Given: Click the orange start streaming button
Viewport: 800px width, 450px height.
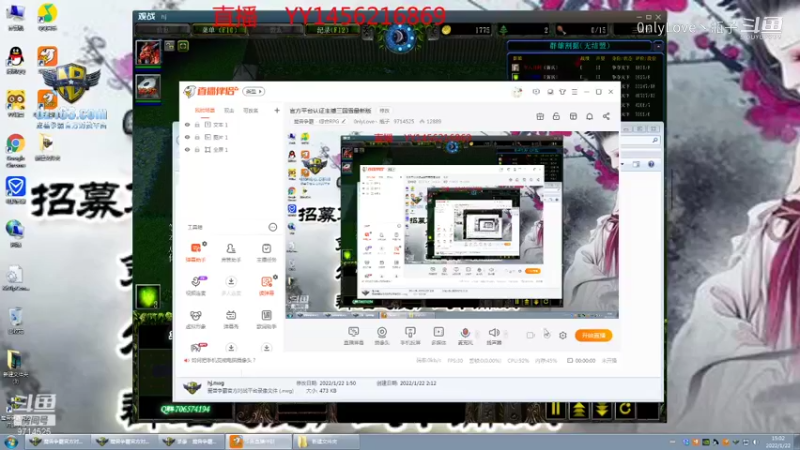Looking at the screenshot, I should 593,335.
